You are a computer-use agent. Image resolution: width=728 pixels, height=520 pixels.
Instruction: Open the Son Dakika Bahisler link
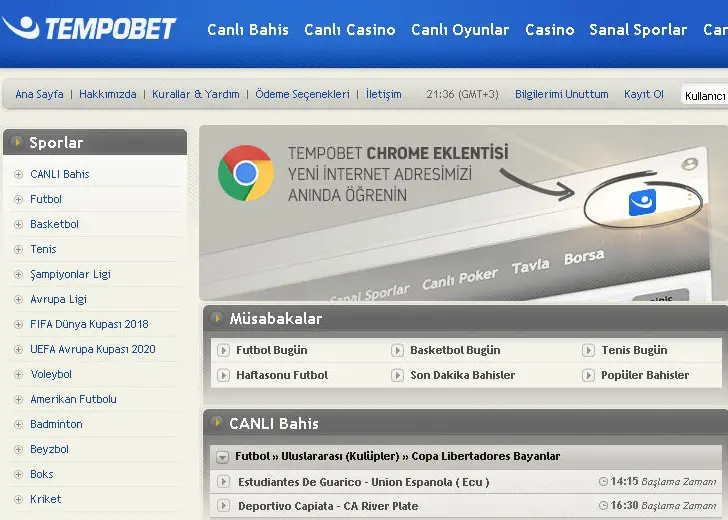pyautogui.click(x=462, y=375)
